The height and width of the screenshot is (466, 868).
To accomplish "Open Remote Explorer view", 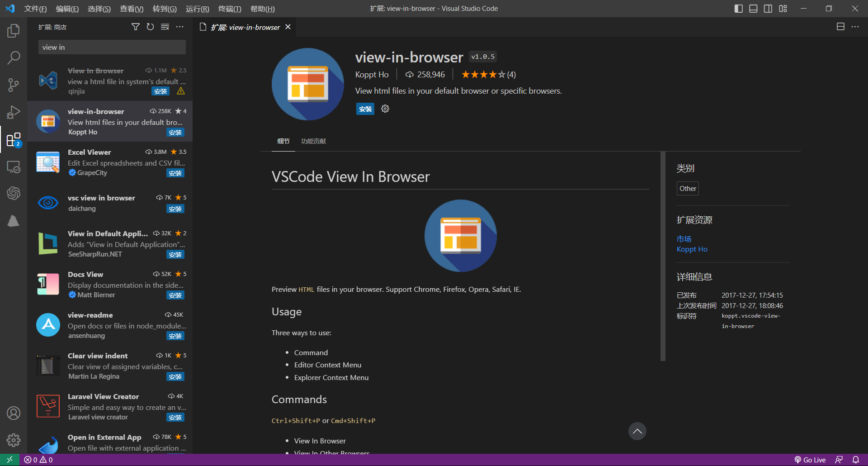I will point(14,167).
